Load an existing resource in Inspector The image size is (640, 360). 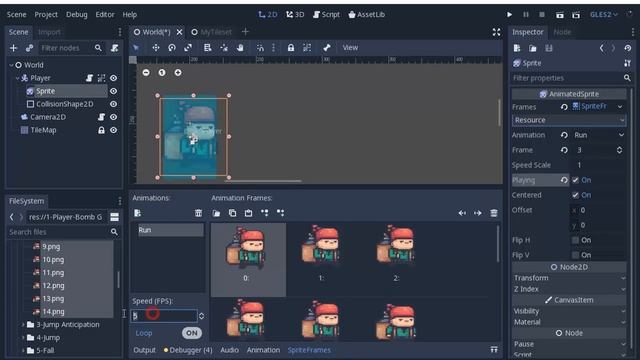pos(533,48)
